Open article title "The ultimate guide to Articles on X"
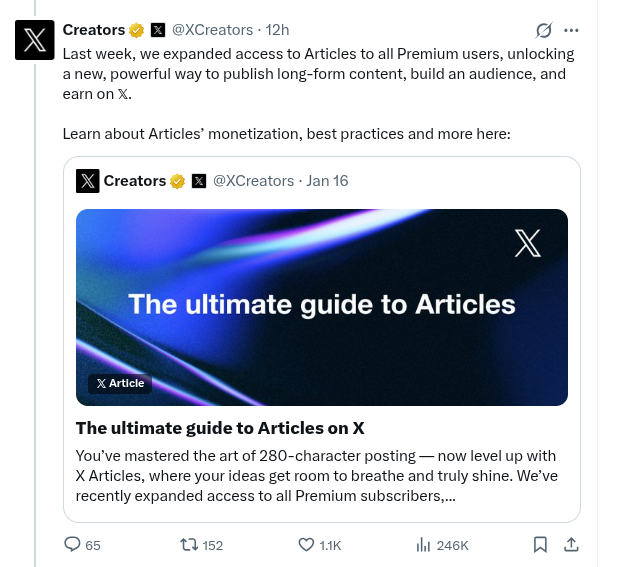Viewport: 625px width, 567px height. (x=220, y=428)
